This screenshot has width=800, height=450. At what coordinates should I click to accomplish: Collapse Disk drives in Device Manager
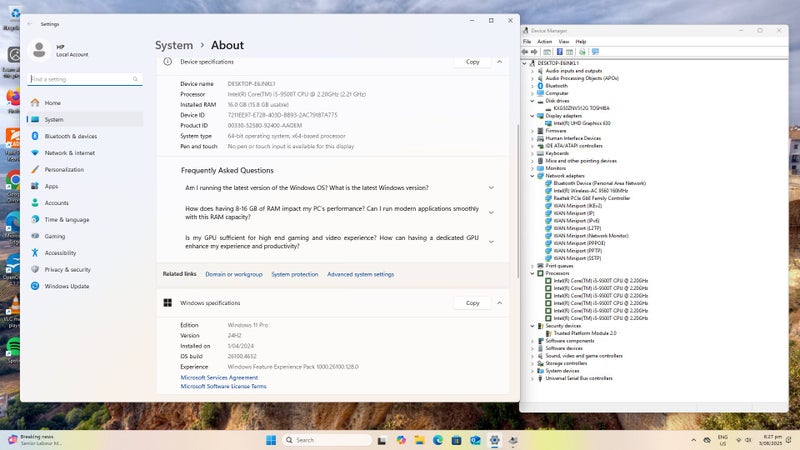(x=532, y=101)
